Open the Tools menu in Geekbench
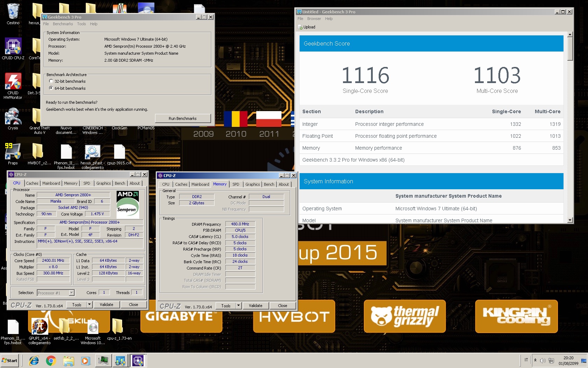 pos(82,24)
